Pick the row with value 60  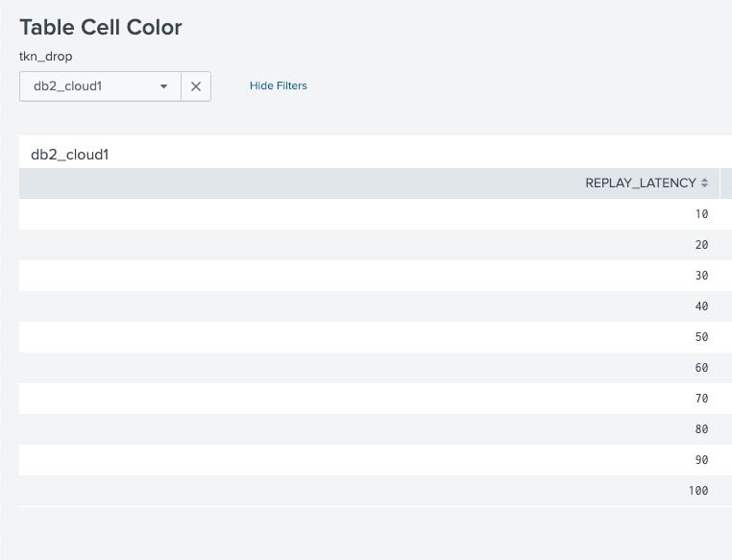[x=700, y=368]
